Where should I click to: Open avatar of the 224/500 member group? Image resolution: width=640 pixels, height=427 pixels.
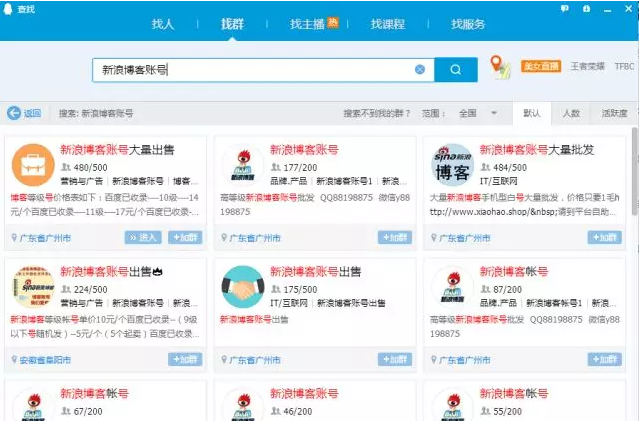point(33,287)
